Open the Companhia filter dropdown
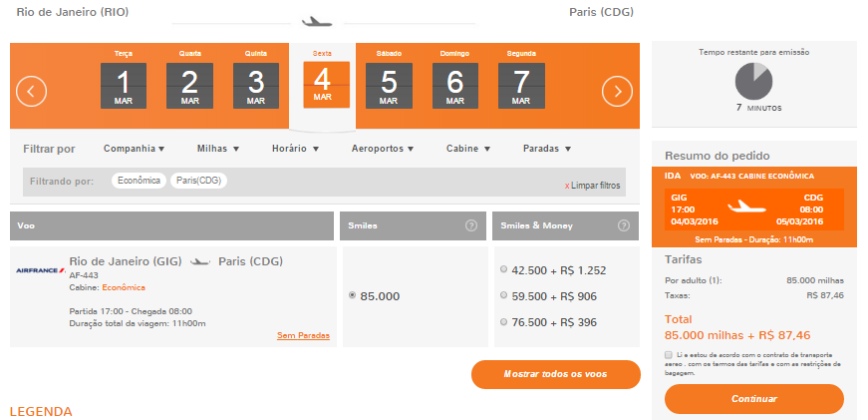 coord(134,149)
